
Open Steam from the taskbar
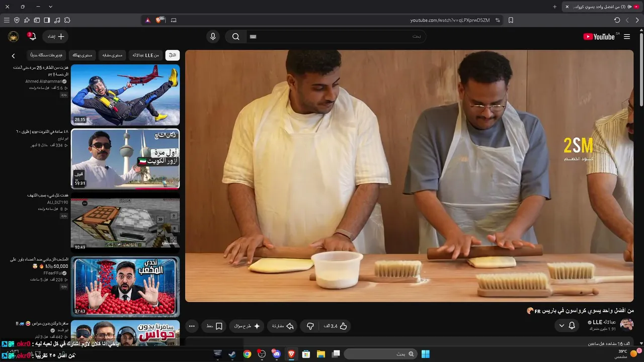coord(232,354)
